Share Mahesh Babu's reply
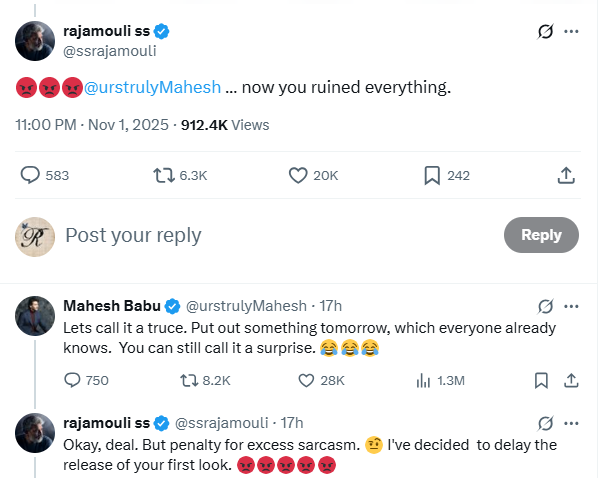Screen dimensions: 602x478 coord(571,380)
